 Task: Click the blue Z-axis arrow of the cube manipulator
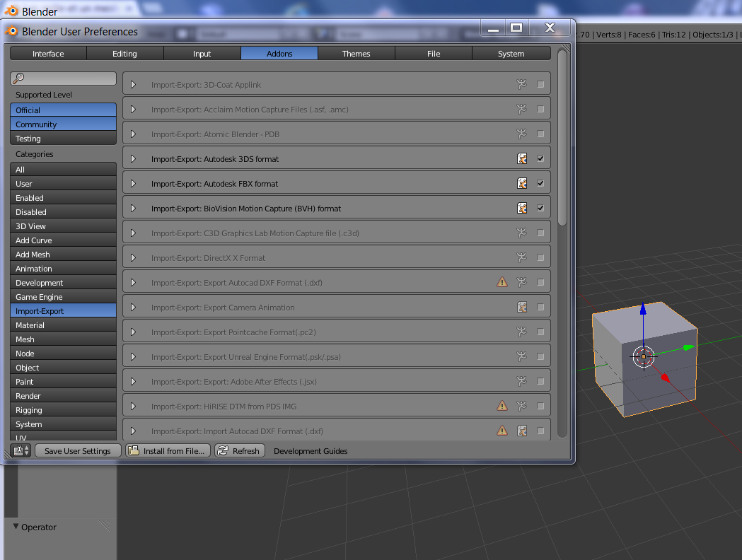point(643,309)
